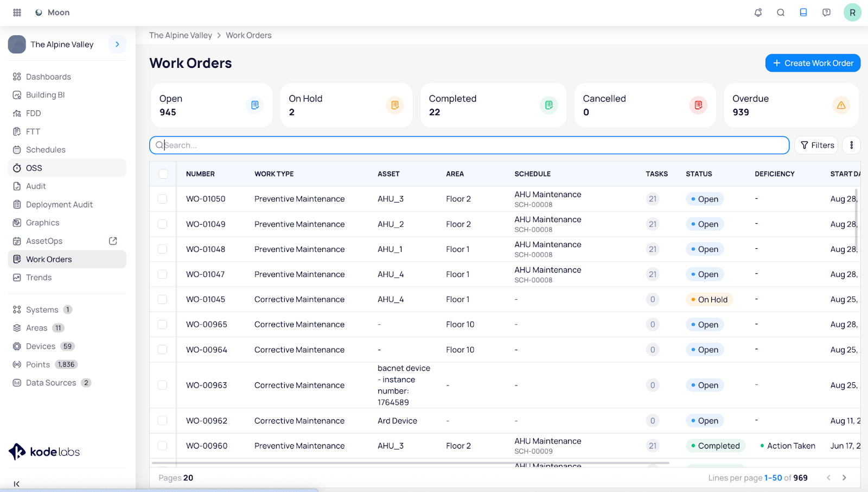868x492 pixels.
Task: Open AssetOps external link icon
Action: click(113, 241)
